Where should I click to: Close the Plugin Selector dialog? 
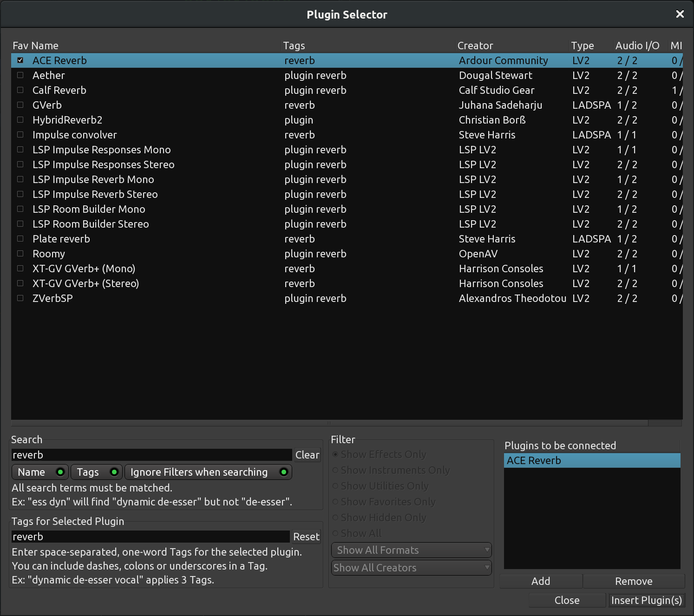point(567,600)
